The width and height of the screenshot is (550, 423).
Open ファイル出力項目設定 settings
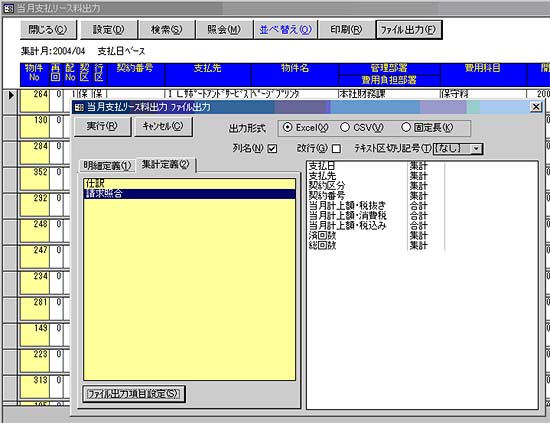133,394
